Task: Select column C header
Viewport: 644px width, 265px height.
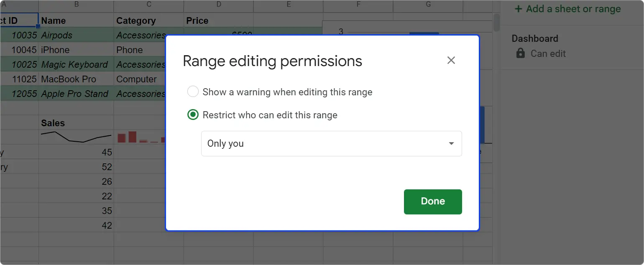Action: pyautogui.click(x=148, y=5)
